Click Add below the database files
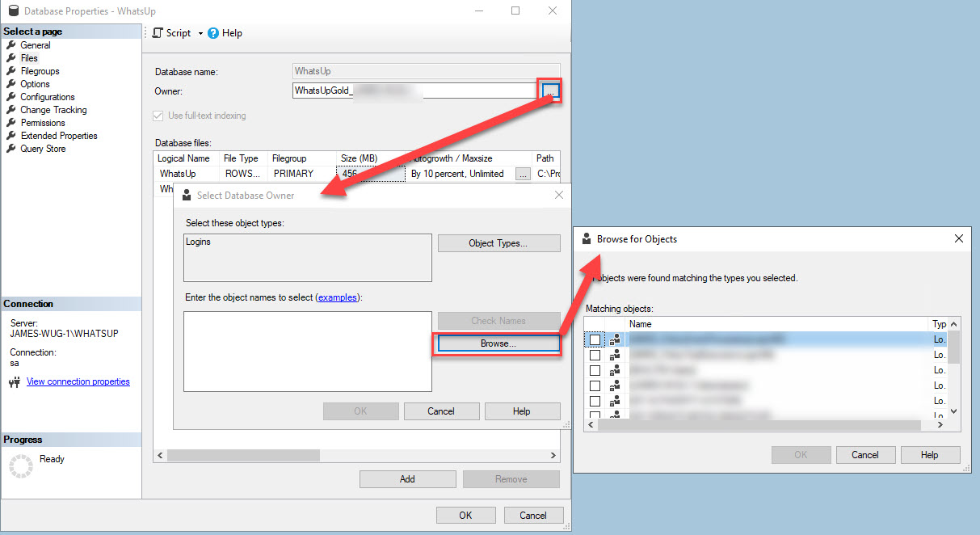This screenshot has height=535, width=980. click(407, 479)
